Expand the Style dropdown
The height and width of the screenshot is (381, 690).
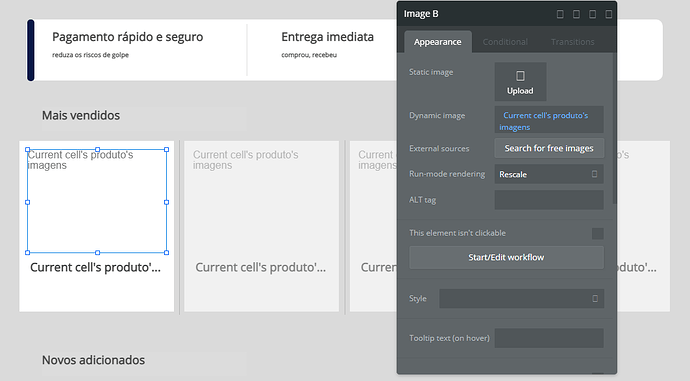[521, 299]
